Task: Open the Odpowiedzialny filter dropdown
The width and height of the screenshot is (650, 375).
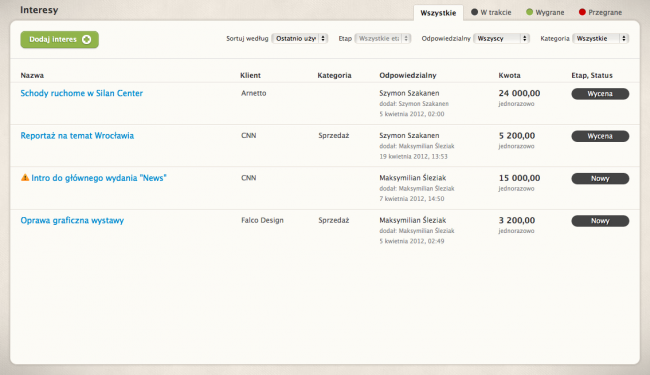Action: [501, 39]
